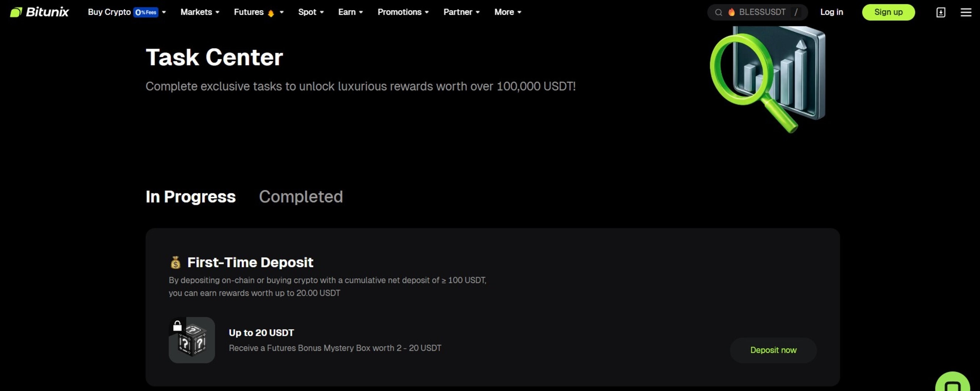Click the fire icon next to Futures

pos(271,13)
